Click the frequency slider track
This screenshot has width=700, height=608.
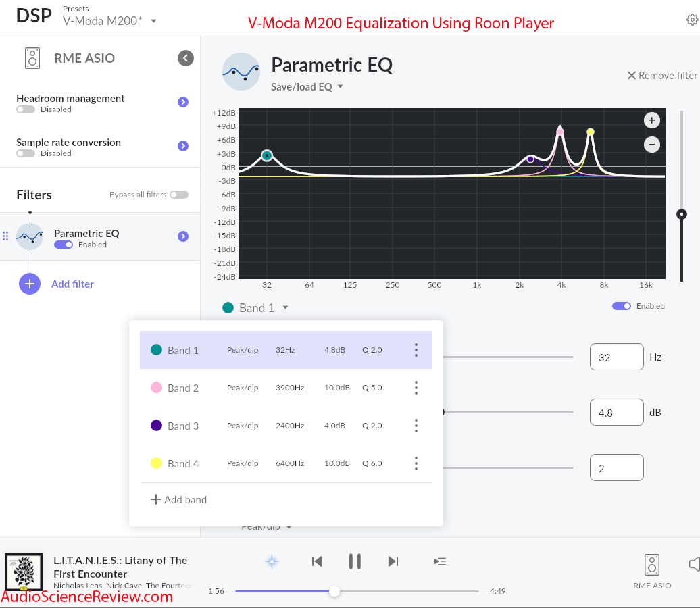pyautogui.click(x=508, y=357)
